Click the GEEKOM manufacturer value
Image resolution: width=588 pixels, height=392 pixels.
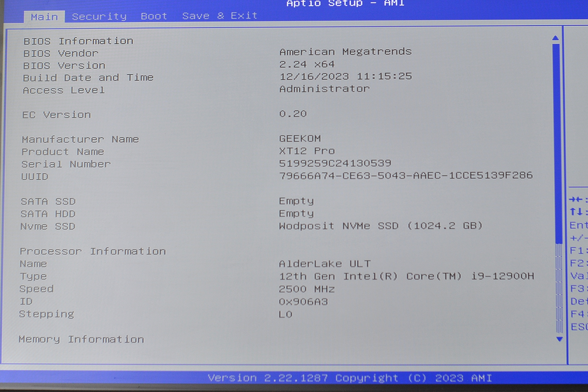point(300,139)
